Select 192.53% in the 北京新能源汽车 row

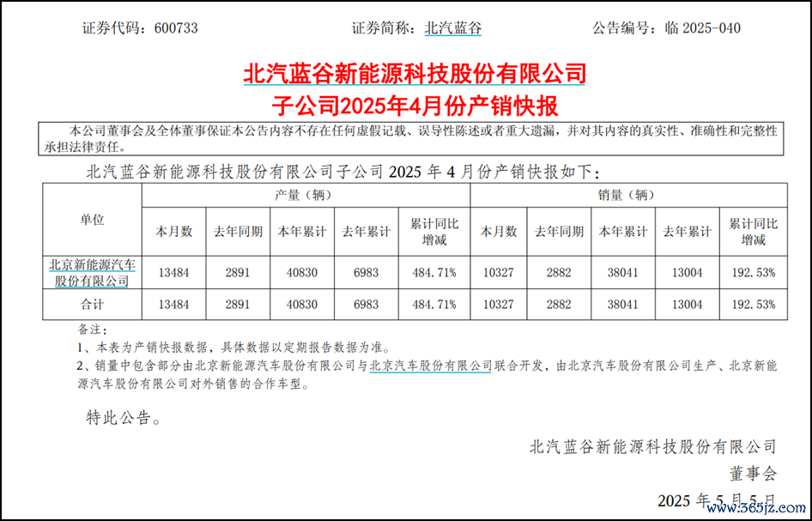pos(754,272)
